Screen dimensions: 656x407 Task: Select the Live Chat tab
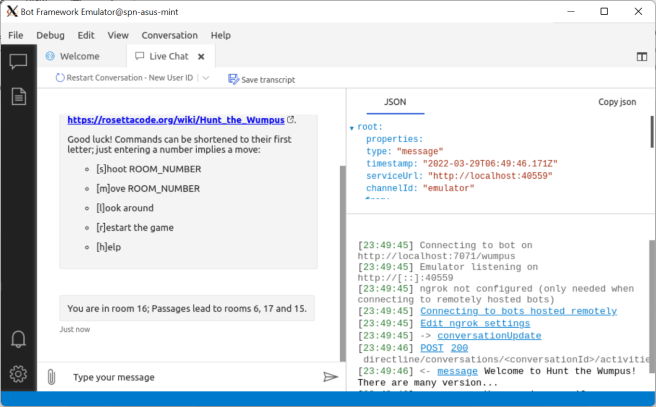[170, 56]
